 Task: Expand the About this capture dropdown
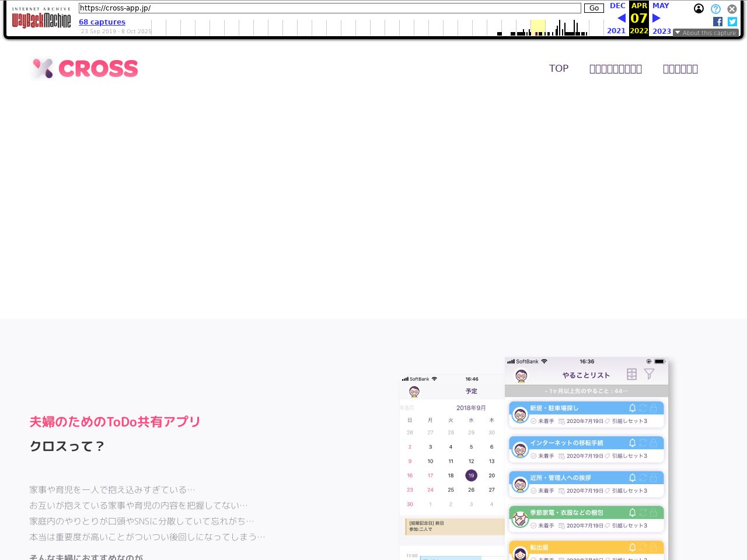point(706,33)
